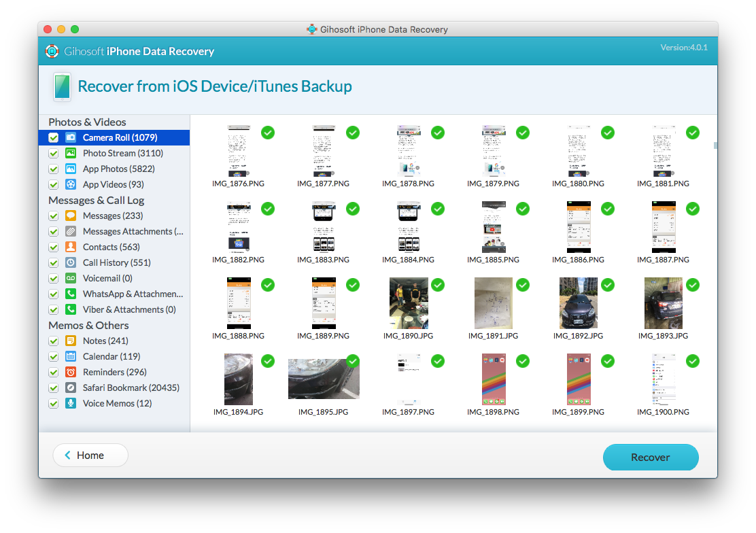Click the photo grid scrollbar handle
The height and width of the screenshot is (533, 756).
point(715,145)
